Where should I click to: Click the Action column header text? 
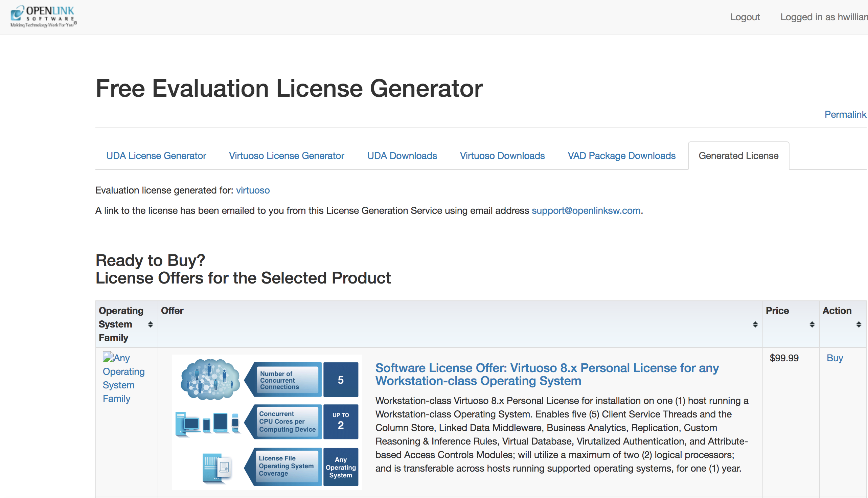pos(837,311)
